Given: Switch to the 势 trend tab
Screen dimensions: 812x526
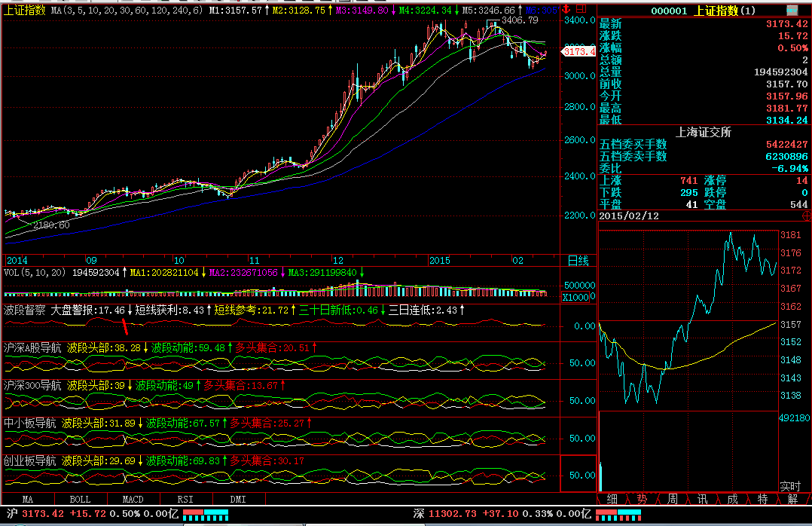Looking at the screenshot, I should point(642,499).
